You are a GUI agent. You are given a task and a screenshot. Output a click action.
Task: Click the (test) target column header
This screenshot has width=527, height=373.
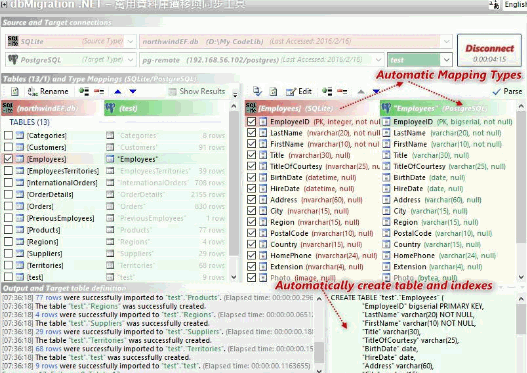166,108
